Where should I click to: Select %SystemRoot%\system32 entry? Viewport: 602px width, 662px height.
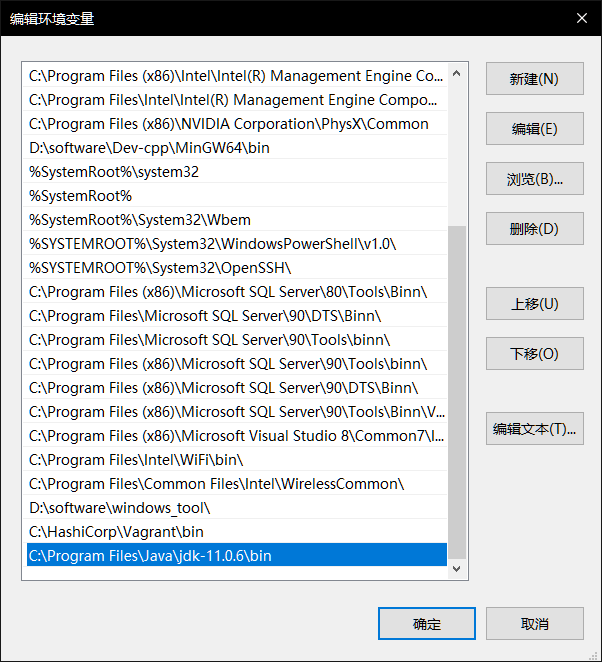[x=237, y=172]
